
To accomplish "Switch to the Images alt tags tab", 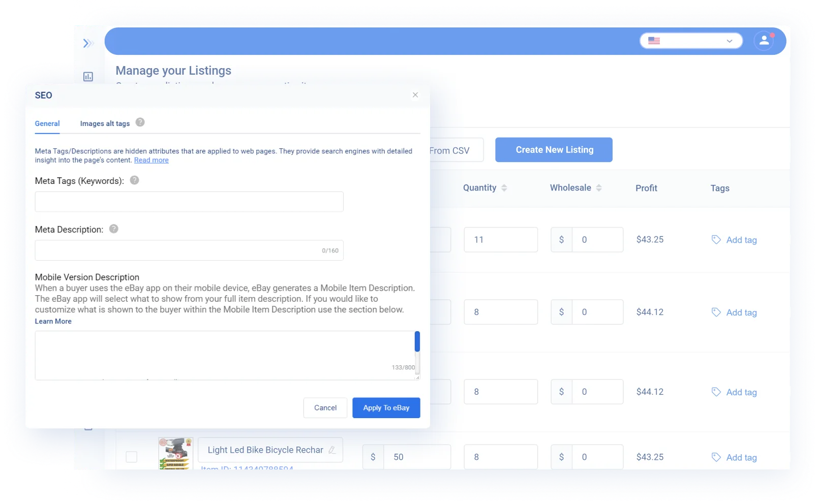I will 105,123.
